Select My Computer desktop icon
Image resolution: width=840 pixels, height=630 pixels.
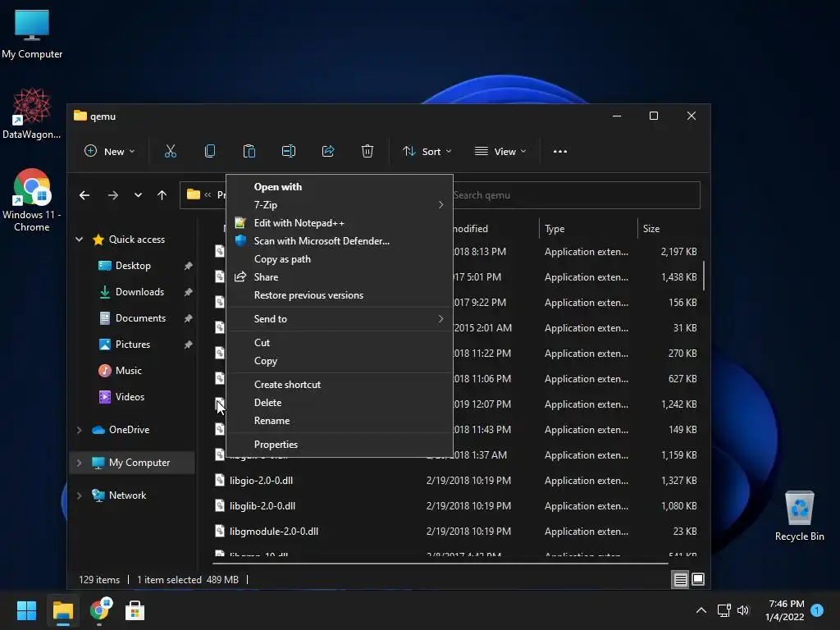32,34
